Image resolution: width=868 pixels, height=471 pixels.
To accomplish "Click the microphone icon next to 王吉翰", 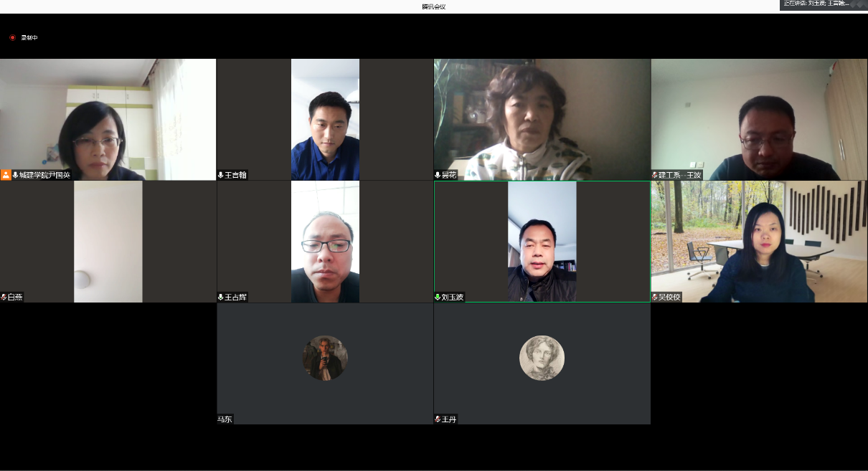I will click(x=221, y=175).
